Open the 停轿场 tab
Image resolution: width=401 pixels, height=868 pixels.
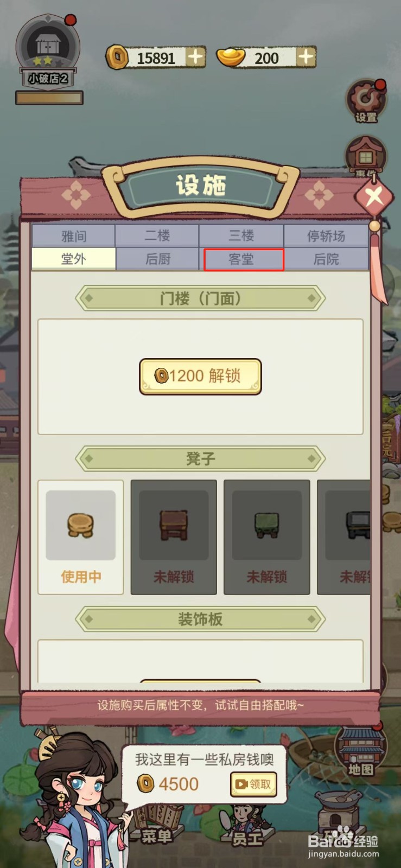(x=326, y=236)
